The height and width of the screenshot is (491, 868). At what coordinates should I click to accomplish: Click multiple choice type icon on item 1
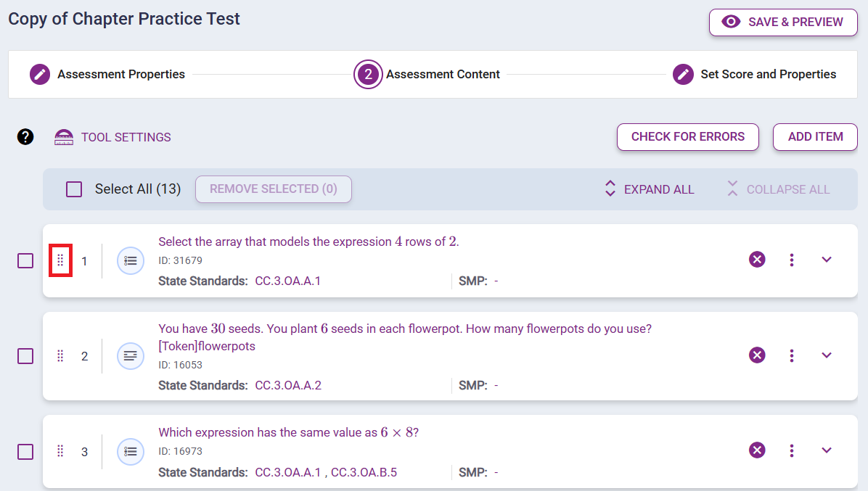[x=131, y=260]
